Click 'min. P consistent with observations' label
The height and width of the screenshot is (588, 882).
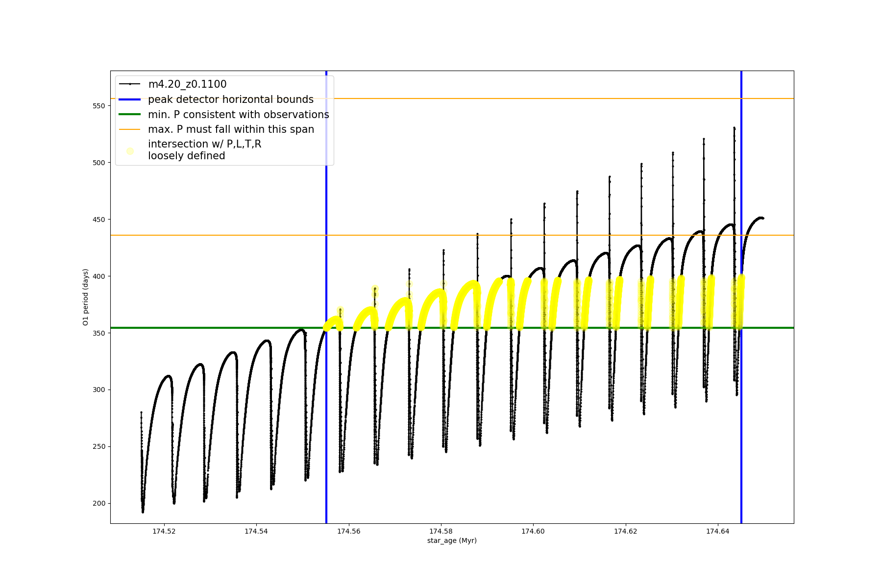[x=239, y=115]
